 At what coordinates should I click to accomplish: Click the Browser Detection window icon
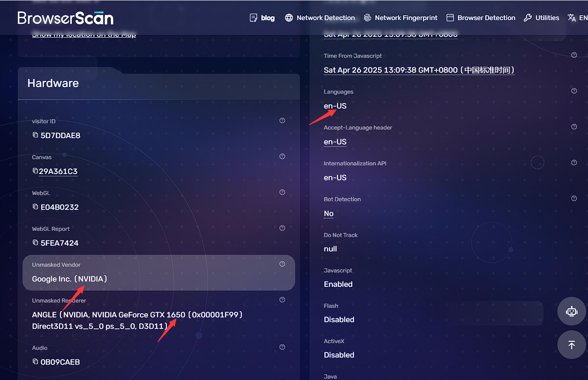pyautogui.click(x=450, y=18)
